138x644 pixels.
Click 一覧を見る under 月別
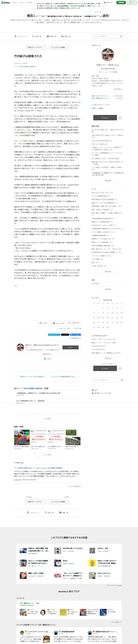(108, 289)
